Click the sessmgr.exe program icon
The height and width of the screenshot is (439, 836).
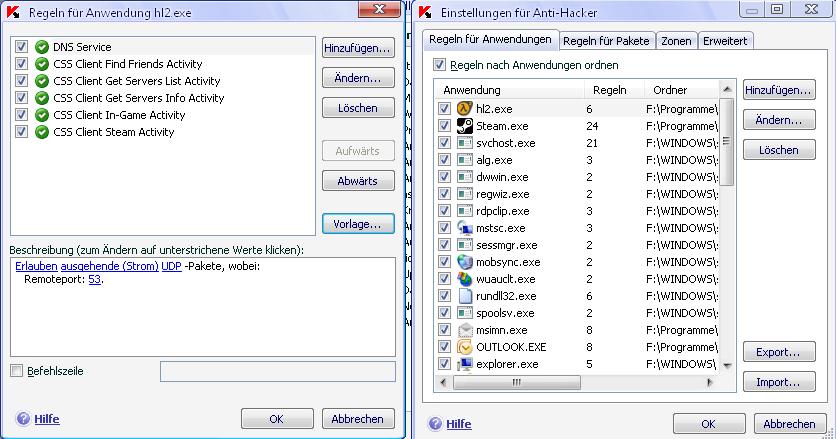pyautogui.click(x=465, y=245)
